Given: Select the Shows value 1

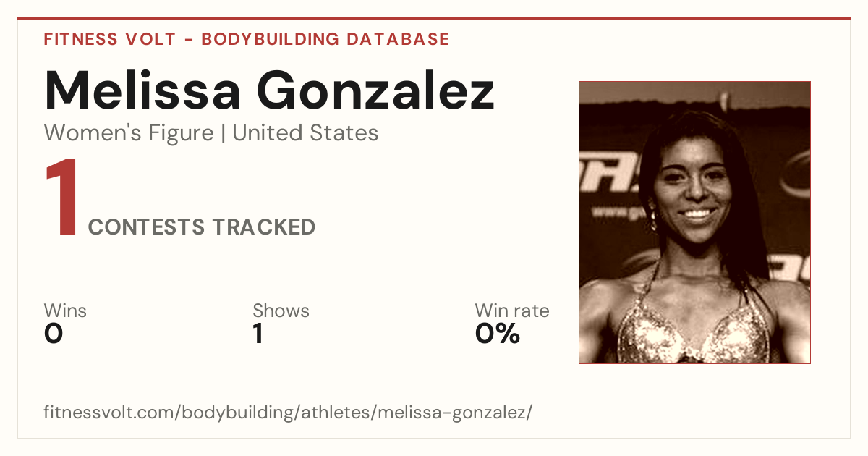Looking at the screenshot, I should point(258,334).
